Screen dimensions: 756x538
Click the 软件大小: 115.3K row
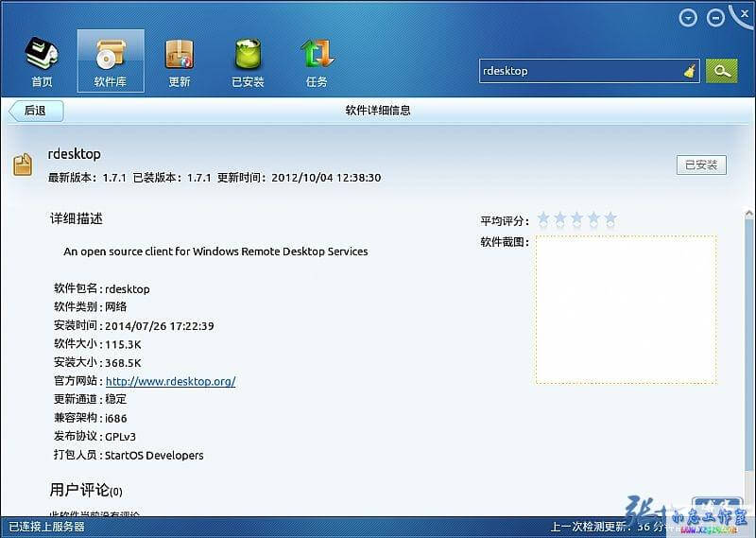pyautogui.click(x=97, y=344)
